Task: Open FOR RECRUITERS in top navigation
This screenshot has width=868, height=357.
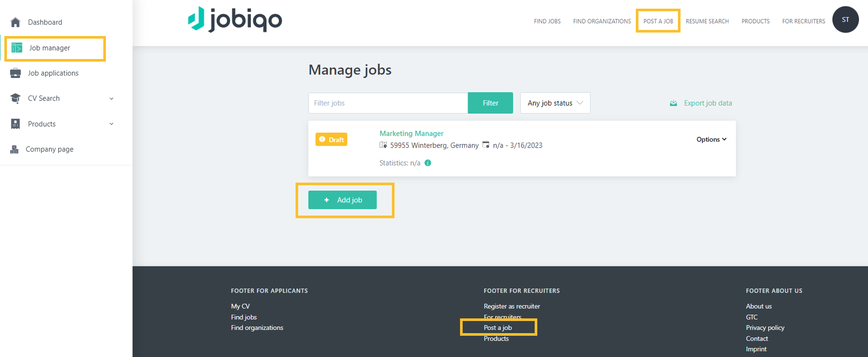Action: 803,21
